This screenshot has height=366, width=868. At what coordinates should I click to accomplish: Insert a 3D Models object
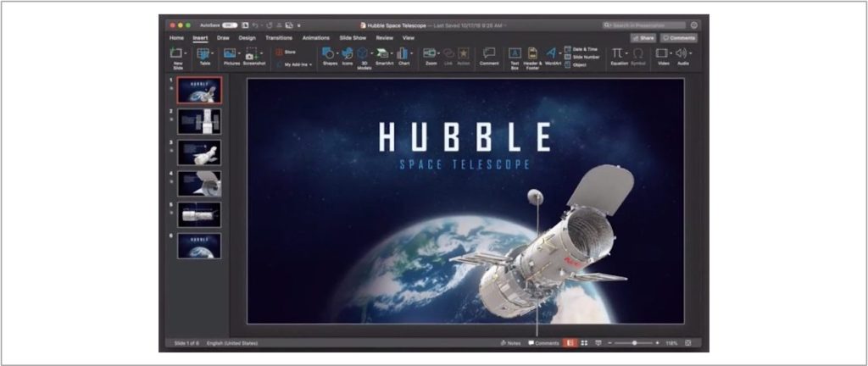[x=363, y=55]
